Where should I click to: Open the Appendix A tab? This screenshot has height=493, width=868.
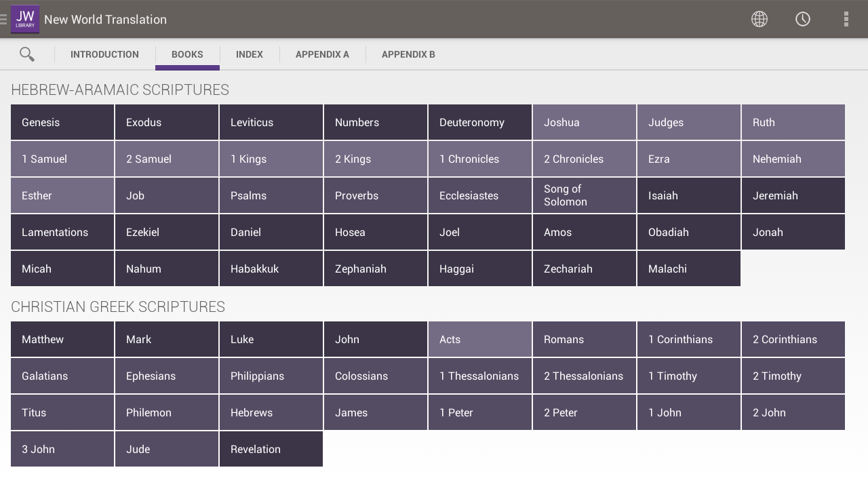[x=322, y=54]
